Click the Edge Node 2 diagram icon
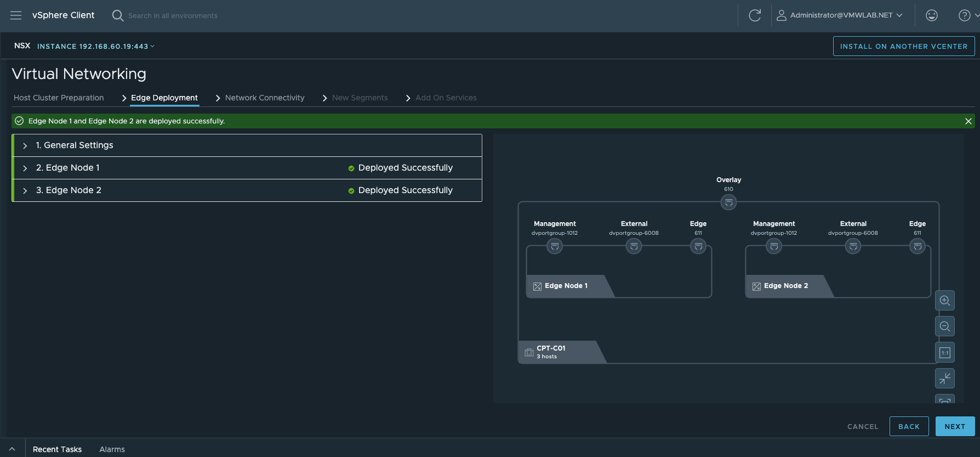The height and width of the screenshot is (457, 980). click(756, 286)
